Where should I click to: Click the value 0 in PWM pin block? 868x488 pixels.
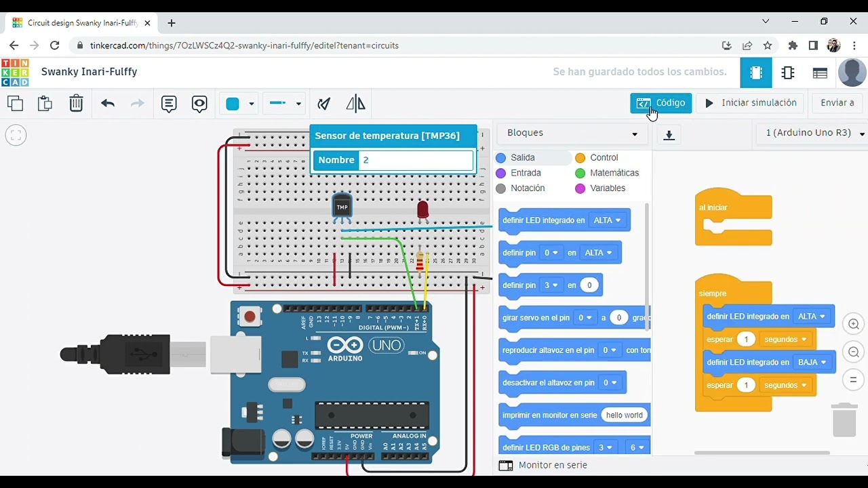tap(589, 285)
